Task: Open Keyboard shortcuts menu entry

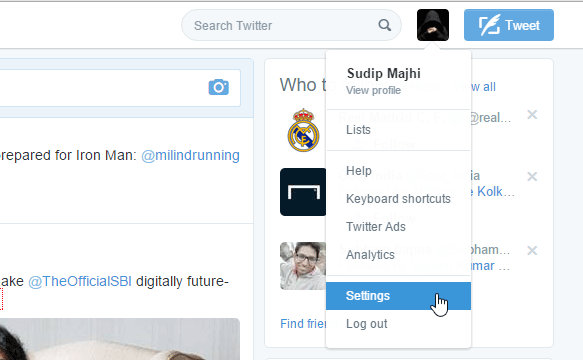Action: click(x=398, y=199)
